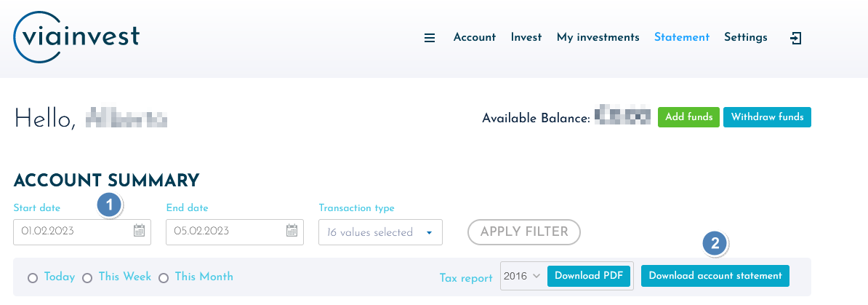Open the Settings menu item
The width and height of the screenshot is (868, 305).
coord(746,37)
